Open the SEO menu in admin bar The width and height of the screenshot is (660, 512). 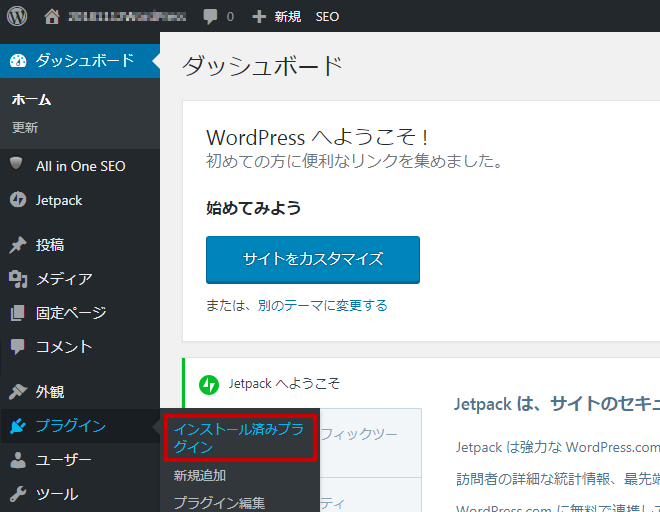327,16
